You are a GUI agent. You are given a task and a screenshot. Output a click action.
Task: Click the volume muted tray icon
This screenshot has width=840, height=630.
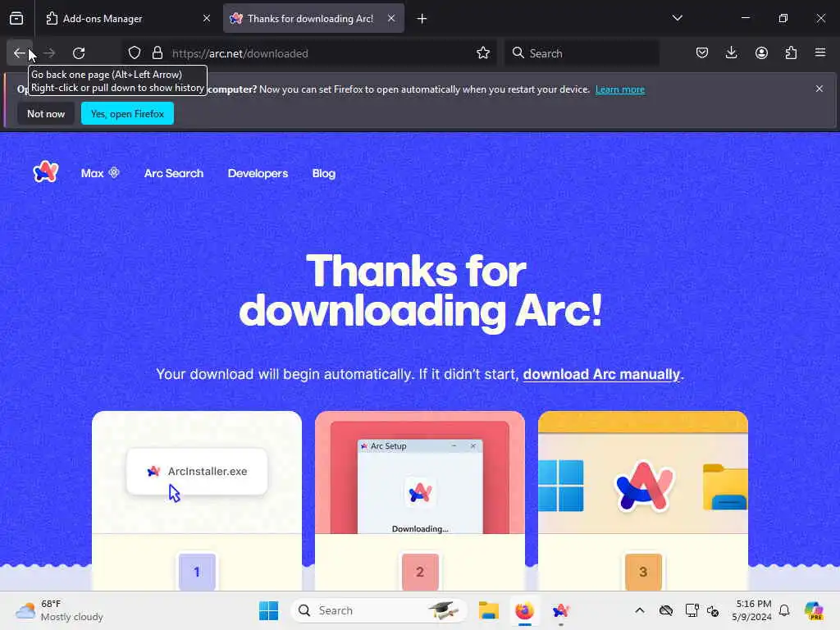click(713, 610)
